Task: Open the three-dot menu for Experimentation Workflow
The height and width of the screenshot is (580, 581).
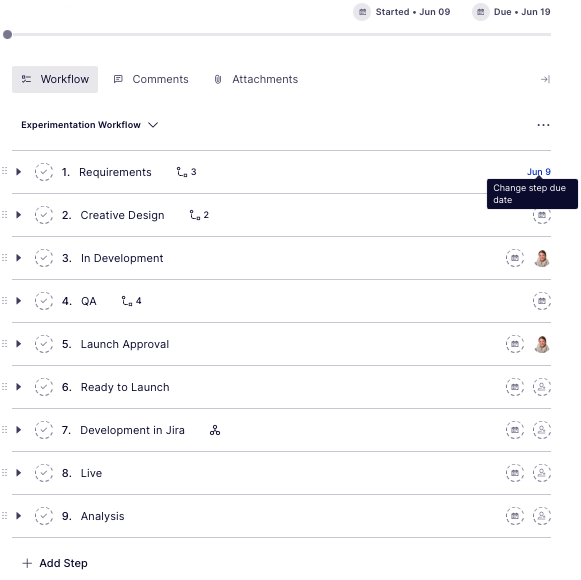Action: tap(543, 125)
